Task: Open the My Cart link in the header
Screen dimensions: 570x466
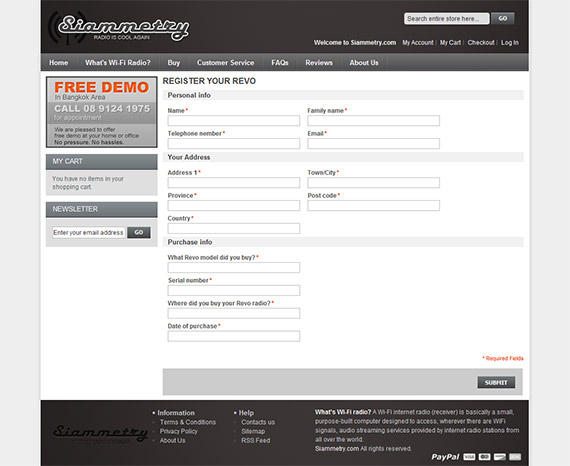Action: click(x=450, y=43)
